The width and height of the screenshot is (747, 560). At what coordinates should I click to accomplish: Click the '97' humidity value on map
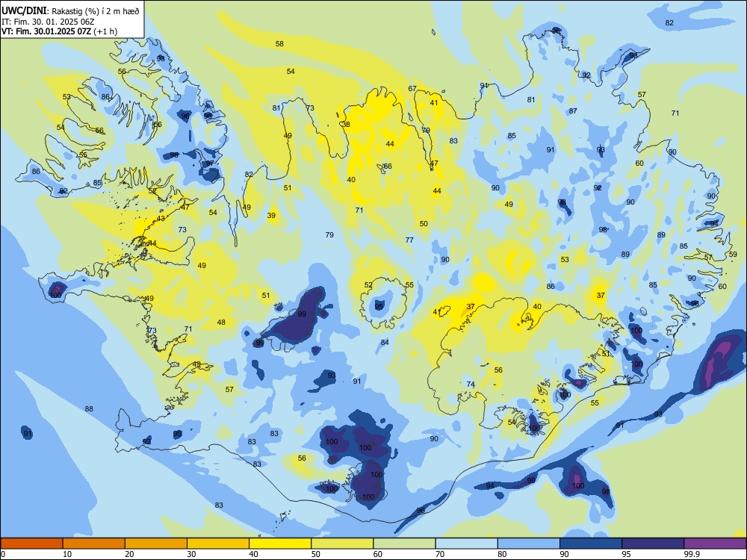pyautogui.click(x=210, y=164)
